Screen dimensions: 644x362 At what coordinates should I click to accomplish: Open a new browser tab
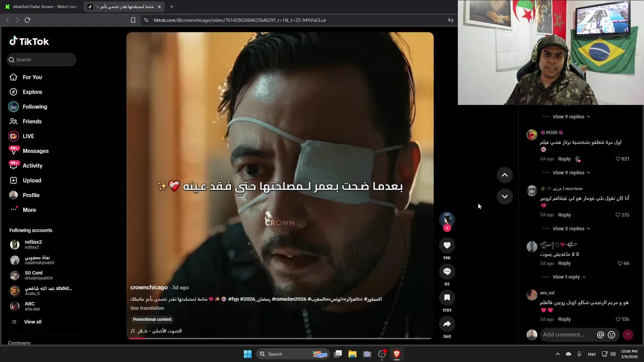[x=172, y=7]
